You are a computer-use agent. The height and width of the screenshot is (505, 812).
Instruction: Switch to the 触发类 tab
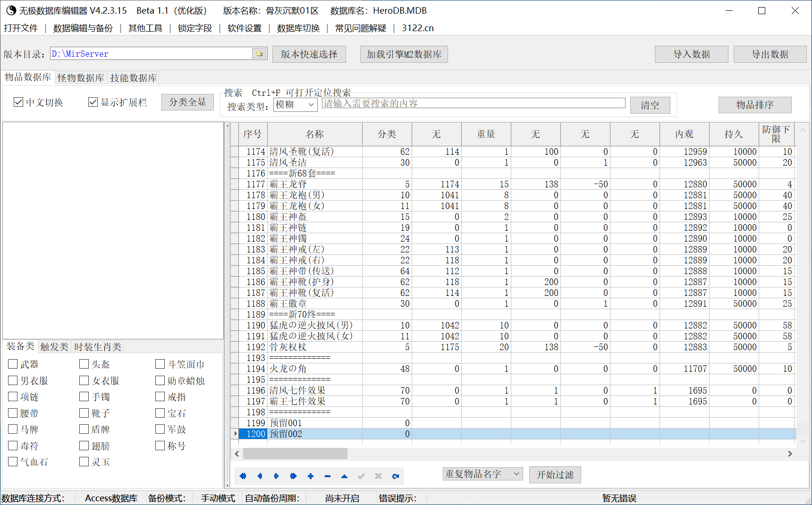tap(54, 347)
